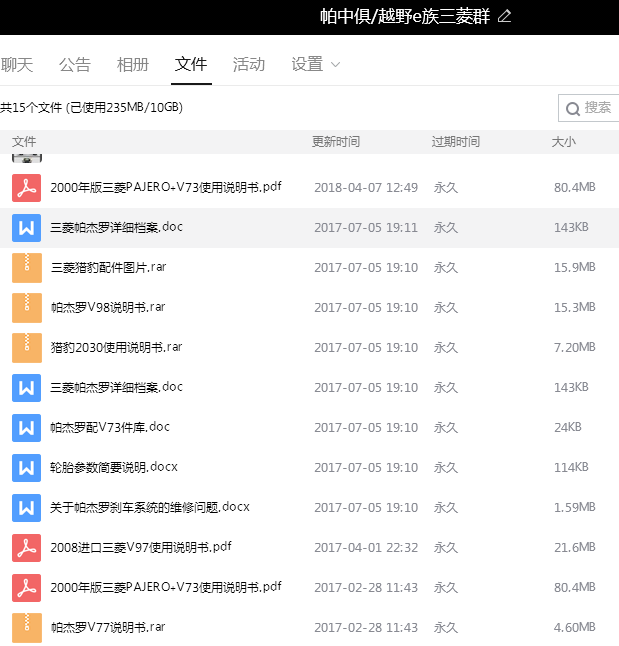Open highlighted 三菱帕杰罗详细档案.doc updated 19:11

pos(117,227)
